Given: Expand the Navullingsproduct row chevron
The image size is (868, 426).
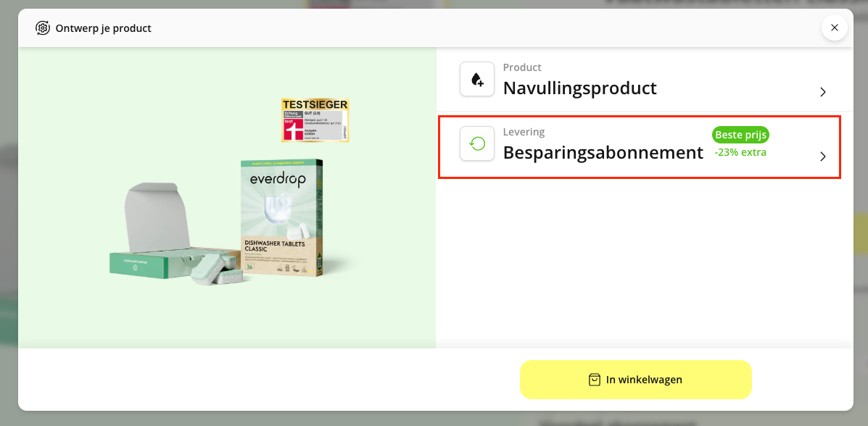Looking at the screenshot, I should (x=822, y=92).
